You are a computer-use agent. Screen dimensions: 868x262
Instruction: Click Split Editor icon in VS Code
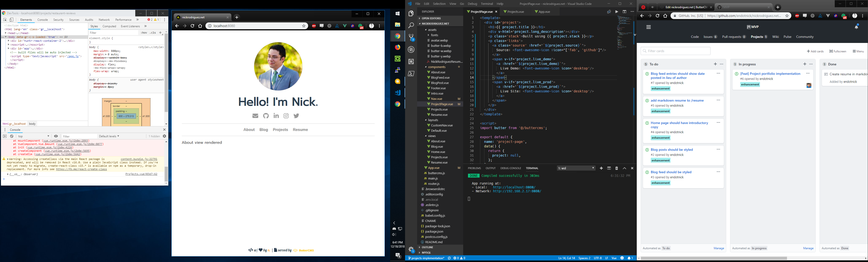coord(624,12)
